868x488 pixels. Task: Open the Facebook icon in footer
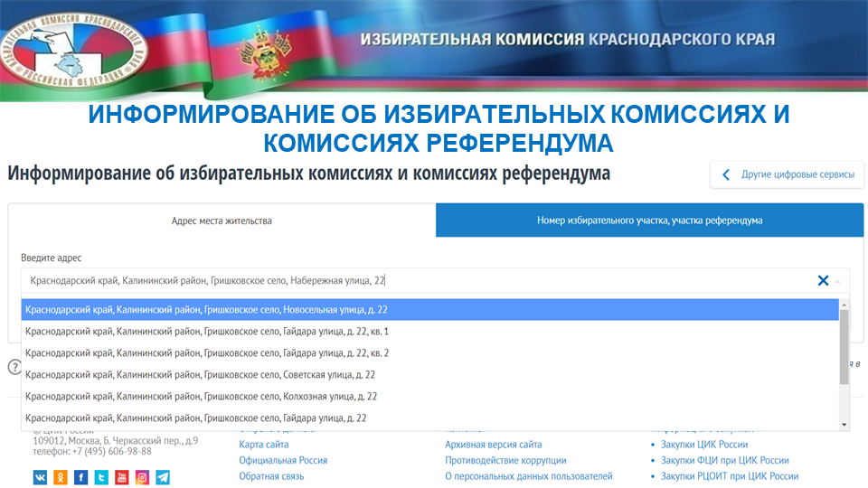pyautogui.click(x=81, y=477)
